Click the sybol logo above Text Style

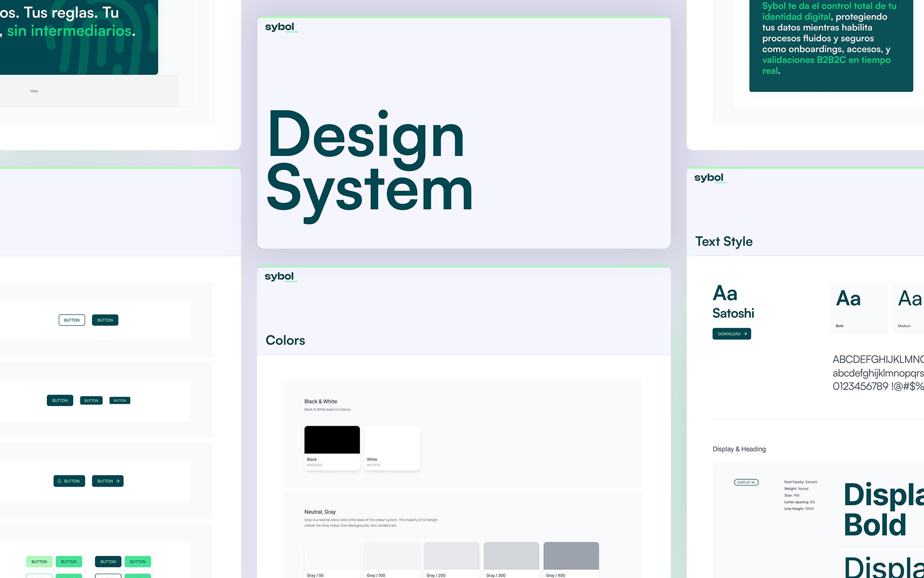tap(709, 178)
